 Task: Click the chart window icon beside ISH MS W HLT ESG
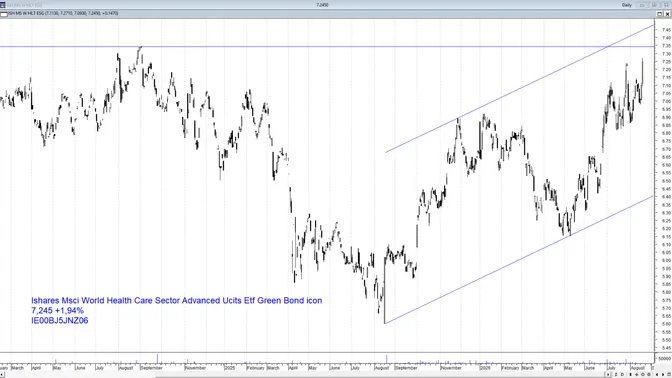click(x=3, y=14)
